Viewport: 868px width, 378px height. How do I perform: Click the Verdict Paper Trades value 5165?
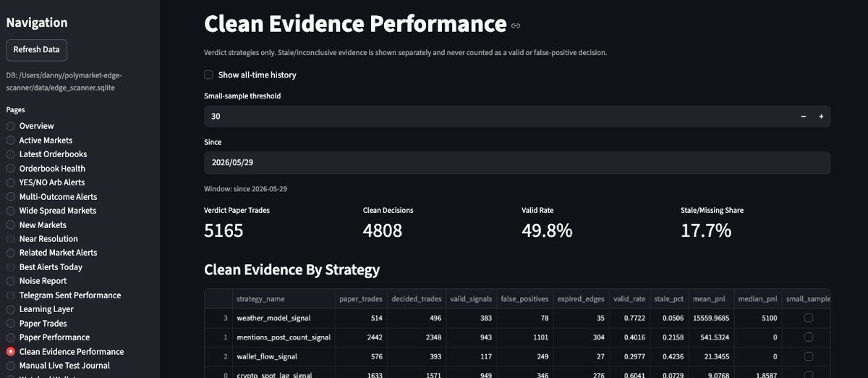[x=224, y=231]
